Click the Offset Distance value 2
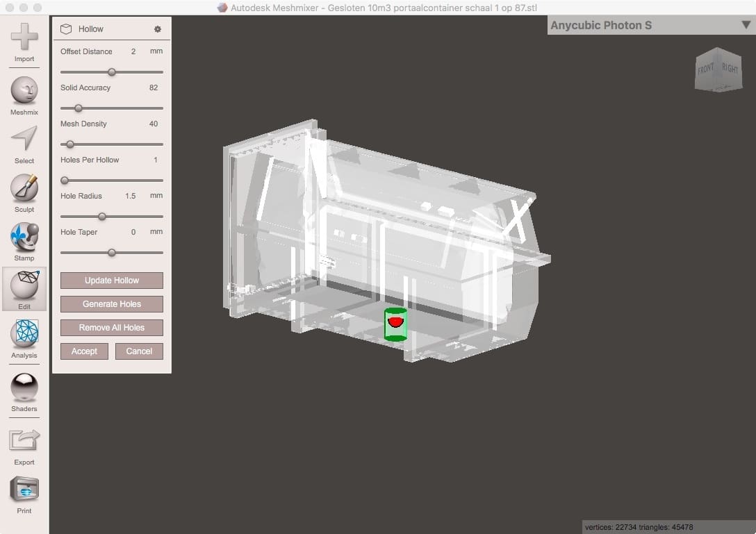 click(133, 51)
